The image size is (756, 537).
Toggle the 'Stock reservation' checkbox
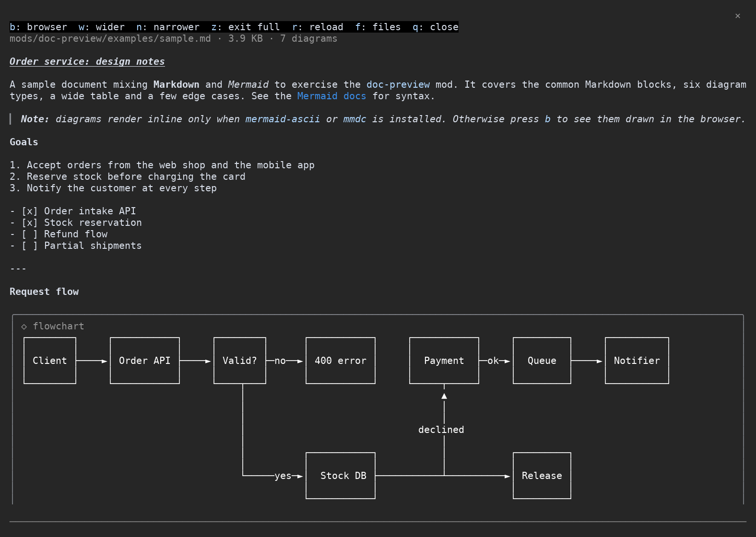coord(30,222)
